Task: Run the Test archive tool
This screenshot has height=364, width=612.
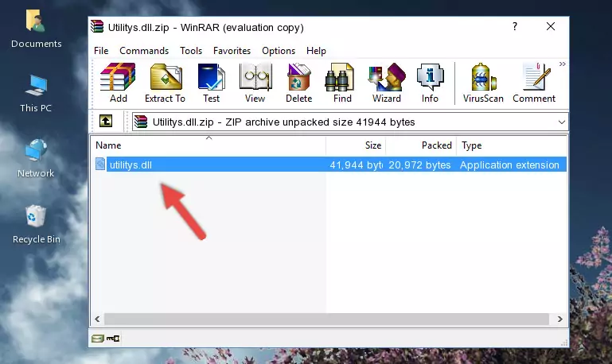Action: (211, 83)
